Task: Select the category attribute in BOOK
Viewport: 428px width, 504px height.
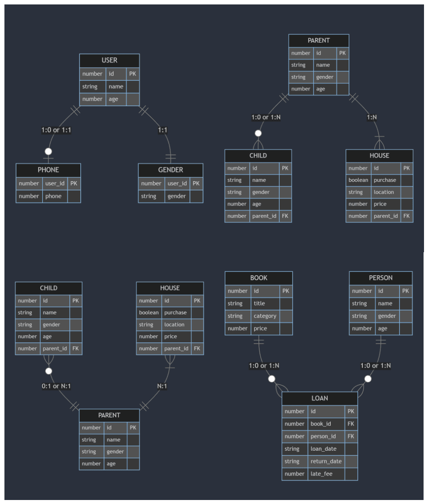Action: click(x=265, y=316)
